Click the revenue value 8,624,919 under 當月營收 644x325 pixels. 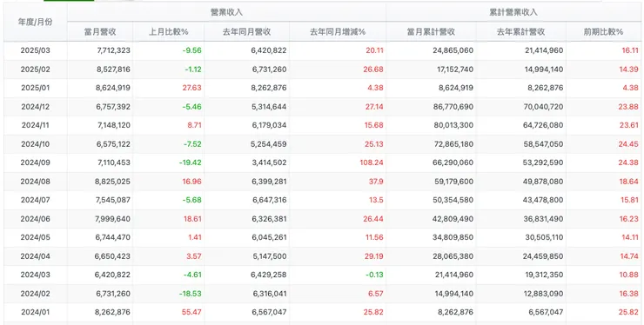(113, 88)
